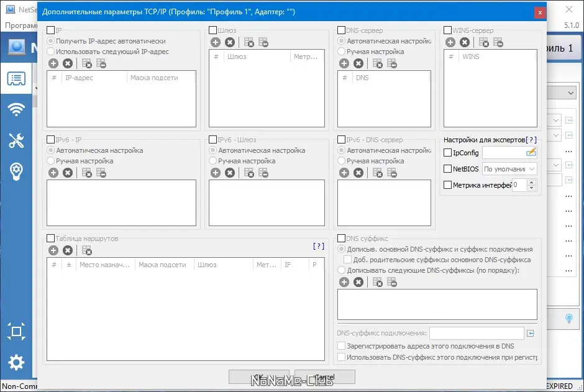The height and width of the screenshot is (392, 584).
Task: Click the fullscreen frame icon in sidebar
Action: (x=16, y=331)
